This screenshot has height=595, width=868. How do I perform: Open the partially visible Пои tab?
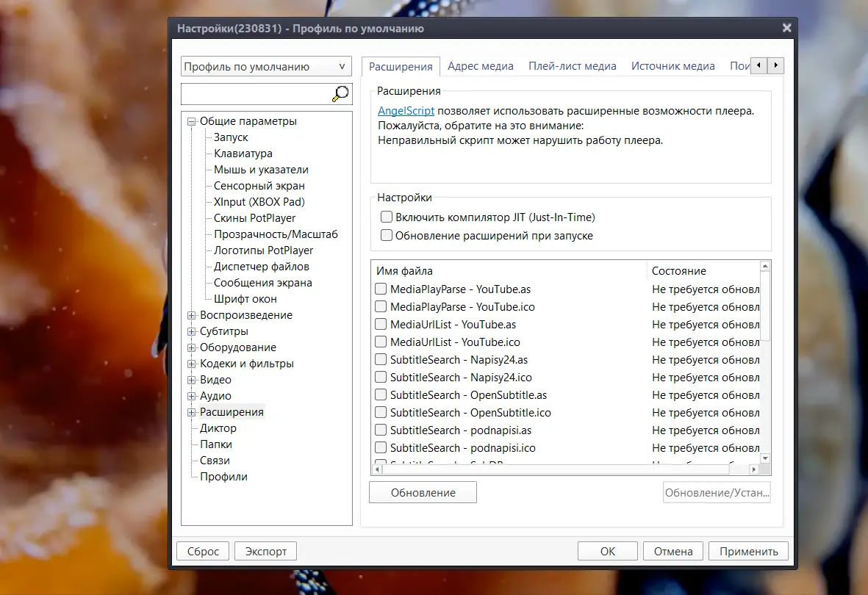[739, 66]
